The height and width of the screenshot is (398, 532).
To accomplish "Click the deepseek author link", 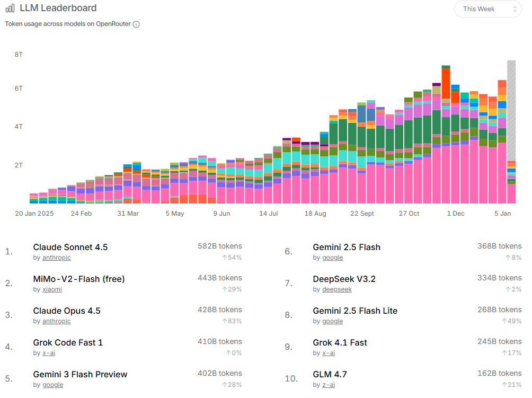I will click(x=336, y=289).
